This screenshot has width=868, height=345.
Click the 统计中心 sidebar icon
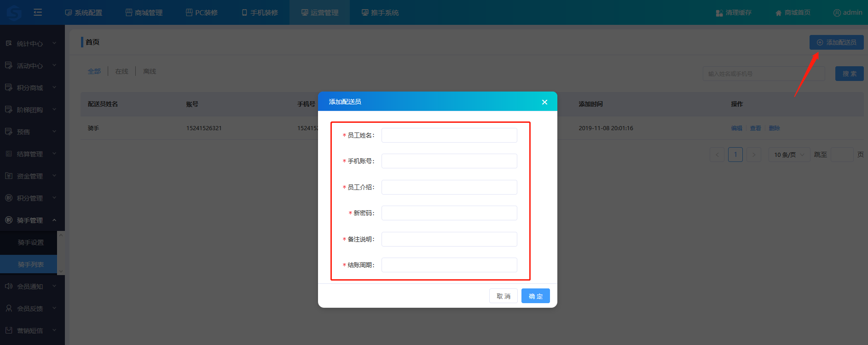(x=9, y=43)
